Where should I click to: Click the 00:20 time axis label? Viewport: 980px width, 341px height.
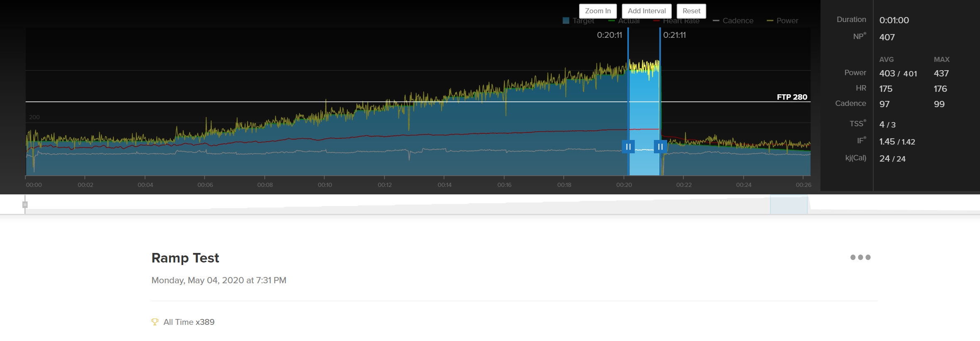point(624,185)
